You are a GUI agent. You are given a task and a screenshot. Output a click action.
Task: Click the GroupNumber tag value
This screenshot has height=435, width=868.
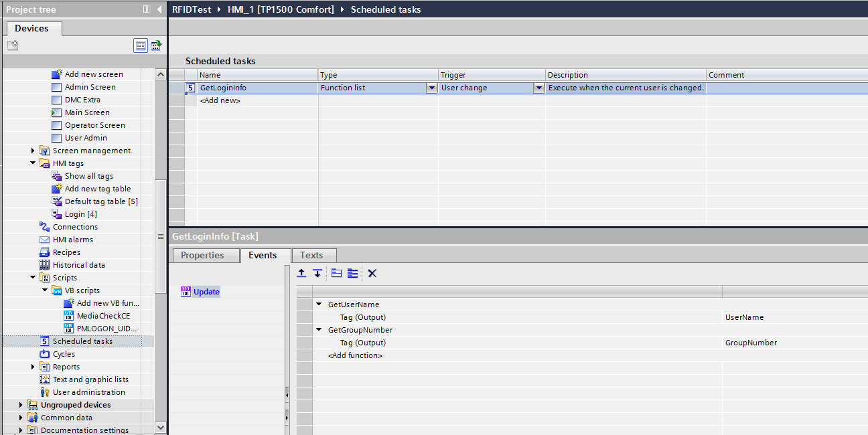tap(751, 343)
